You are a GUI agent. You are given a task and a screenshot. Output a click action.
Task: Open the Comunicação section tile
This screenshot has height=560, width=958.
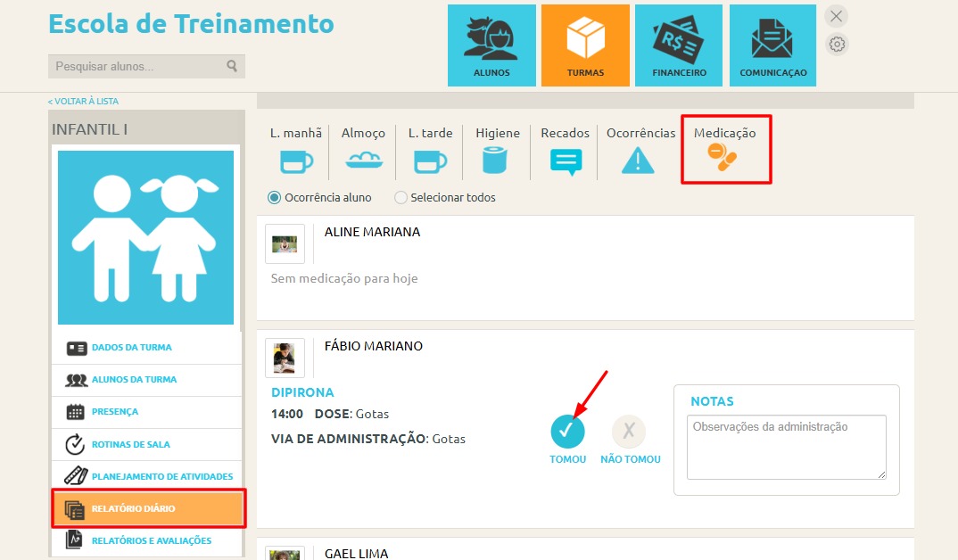click(772, 45)
